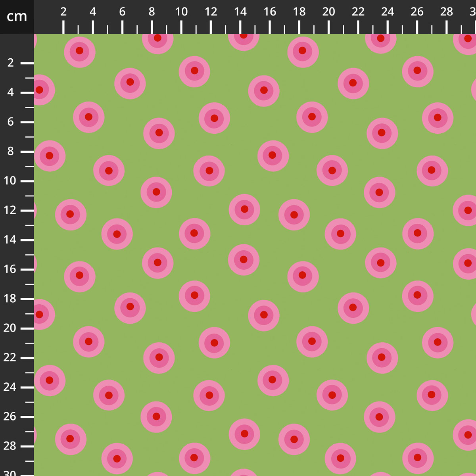Click the number 10 on the horizontal ruler

pyautogui.click(x=181, y=11)
